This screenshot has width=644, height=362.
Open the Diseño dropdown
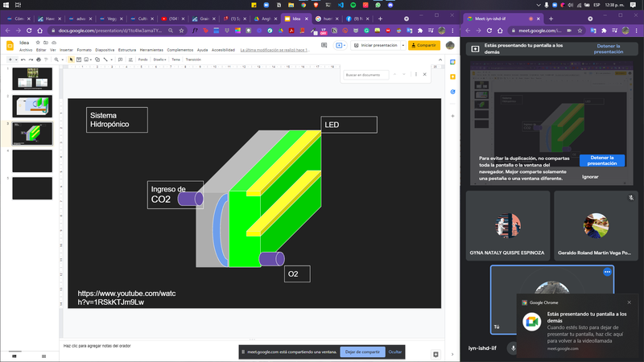pos(159,60)
